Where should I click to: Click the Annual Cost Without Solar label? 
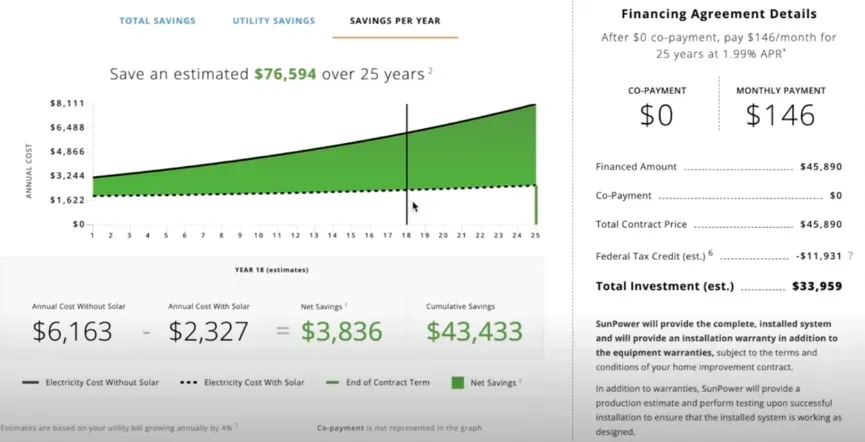click(x=78, y=306)
